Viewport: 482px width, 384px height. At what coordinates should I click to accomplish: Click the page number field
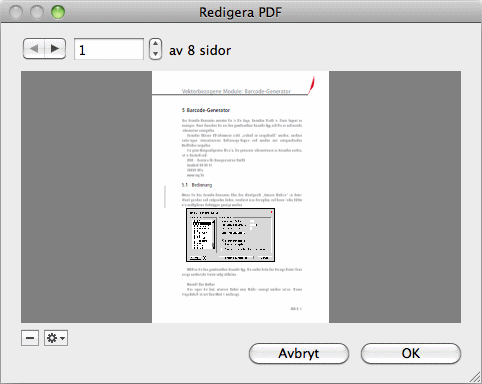(109, 49)
